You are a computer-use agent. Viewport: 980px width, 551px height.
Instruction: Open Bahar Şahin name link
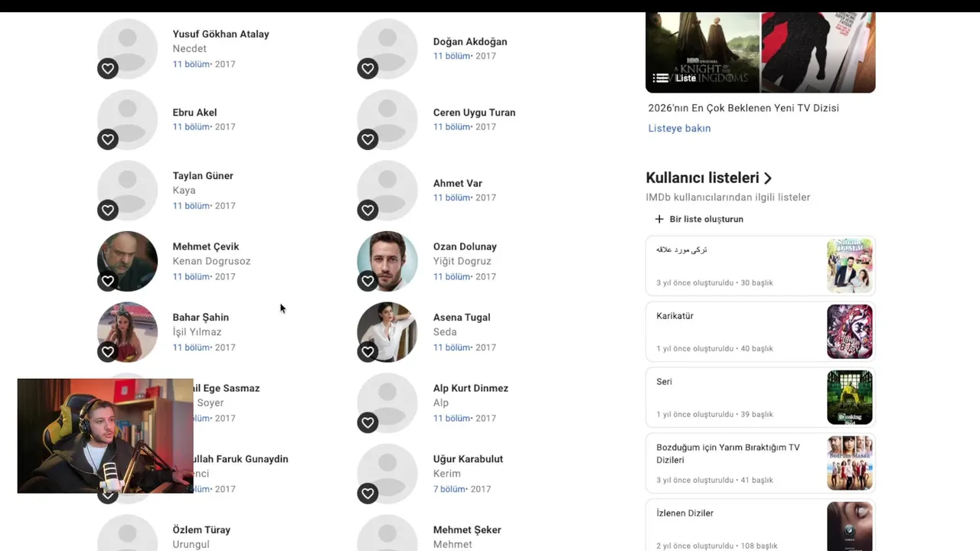tap(201, 318)
